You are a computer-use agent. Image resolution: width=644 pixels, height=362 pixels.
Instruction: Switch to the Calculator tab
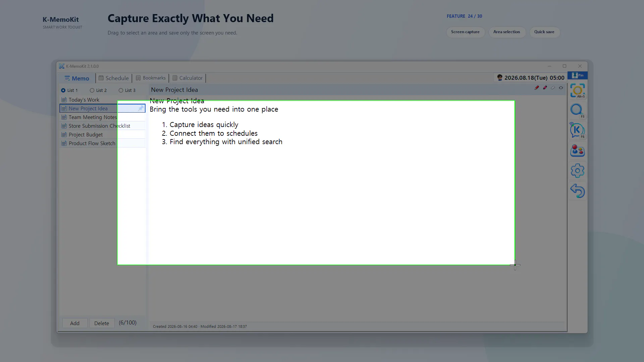(x=187, y=78)
